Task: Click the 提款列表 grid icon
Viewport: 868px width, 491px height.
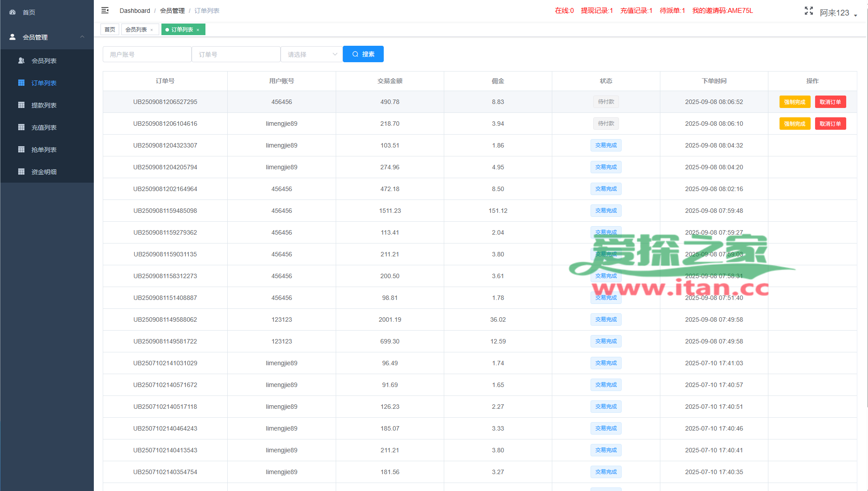Action: (x=21, y=105)
